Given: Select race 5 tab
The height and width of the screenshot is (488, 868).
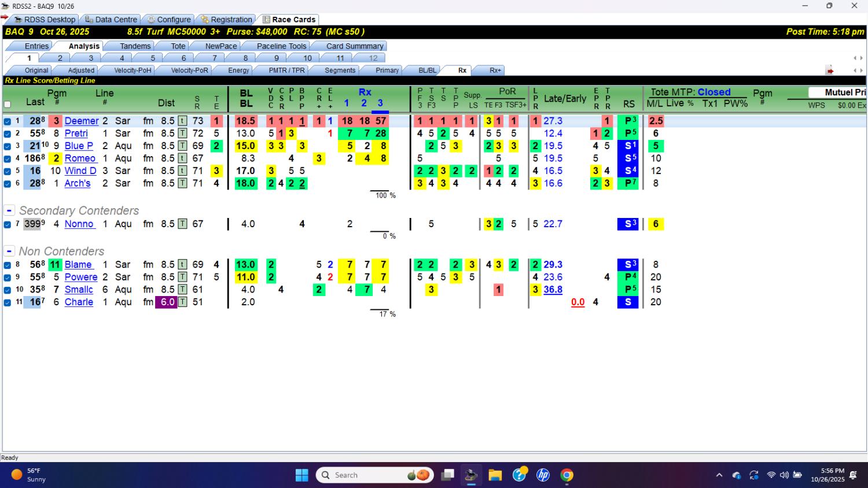Looking at the screenshot, I should click(x=153, y=58).
